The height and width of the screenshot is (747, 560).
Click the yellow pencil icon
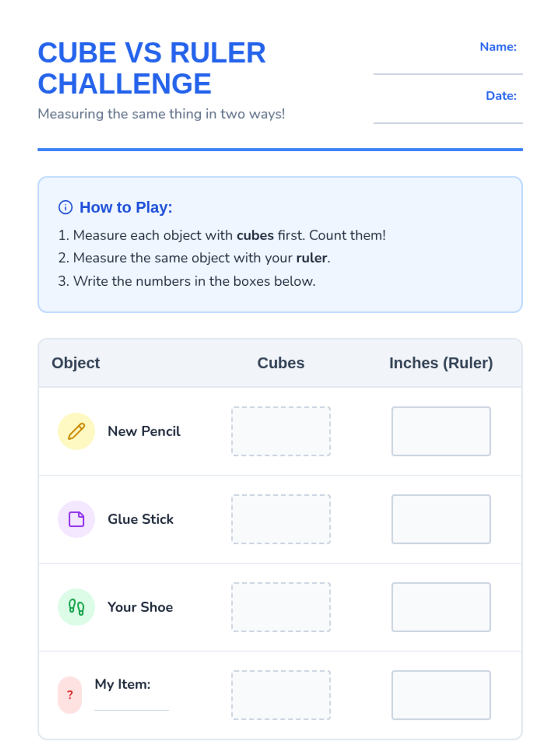(76, 431)
